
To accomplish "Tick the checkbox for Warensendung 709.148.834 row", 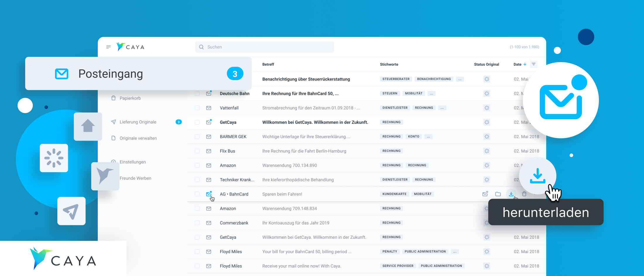I will click(197, 208).
